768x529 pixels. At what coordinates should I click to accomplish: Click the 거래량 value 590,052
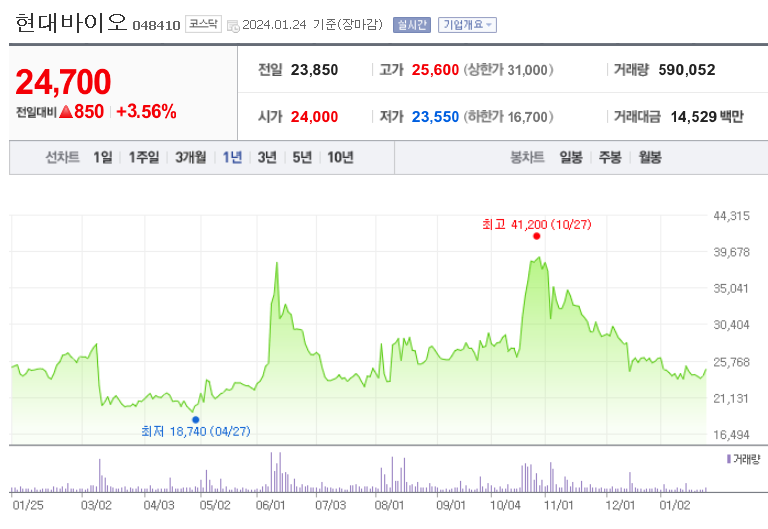[687, 70]
